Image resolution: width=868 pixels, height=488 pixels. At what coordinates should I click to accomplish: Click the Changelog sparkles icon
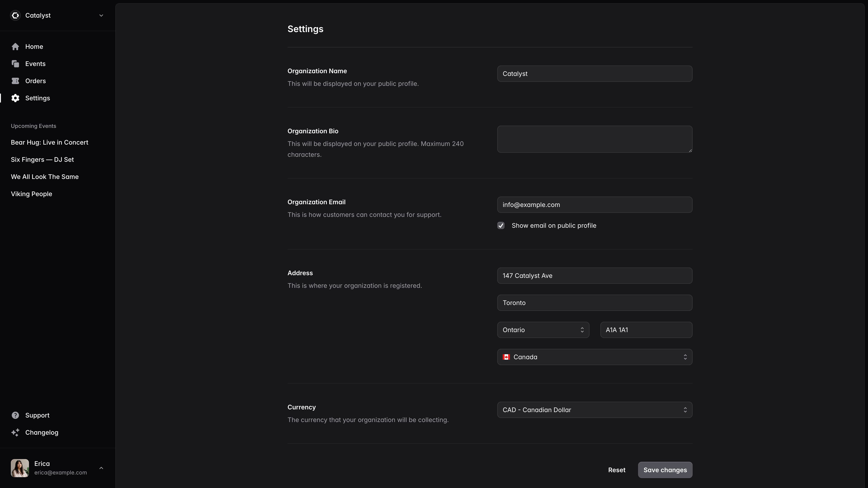coord(15,432)
